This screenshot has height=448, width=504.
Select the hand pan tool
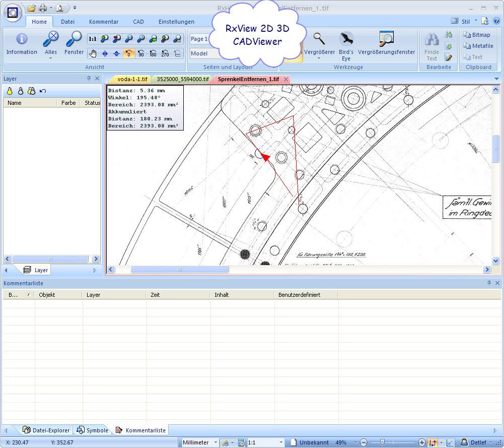pos(93,53)
